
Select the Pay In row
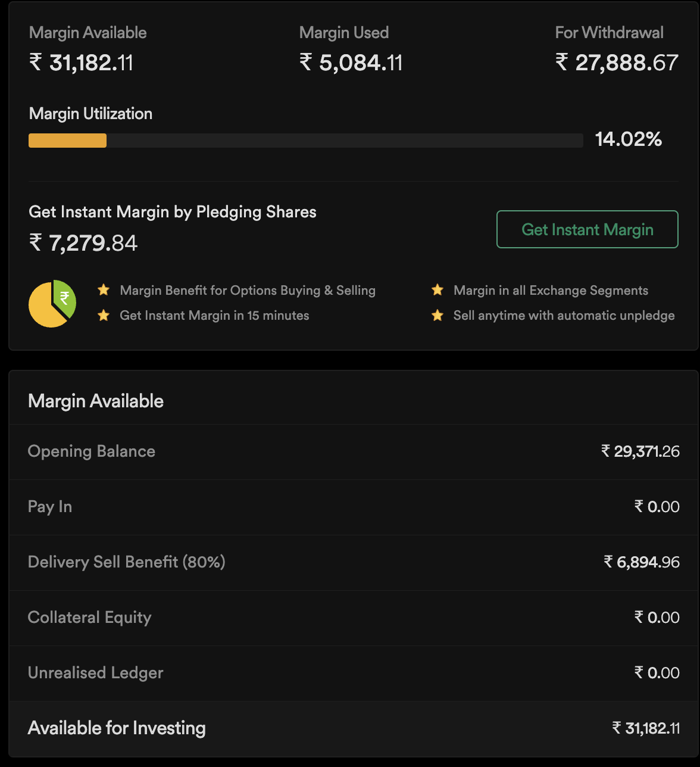(x=354, y=507)
